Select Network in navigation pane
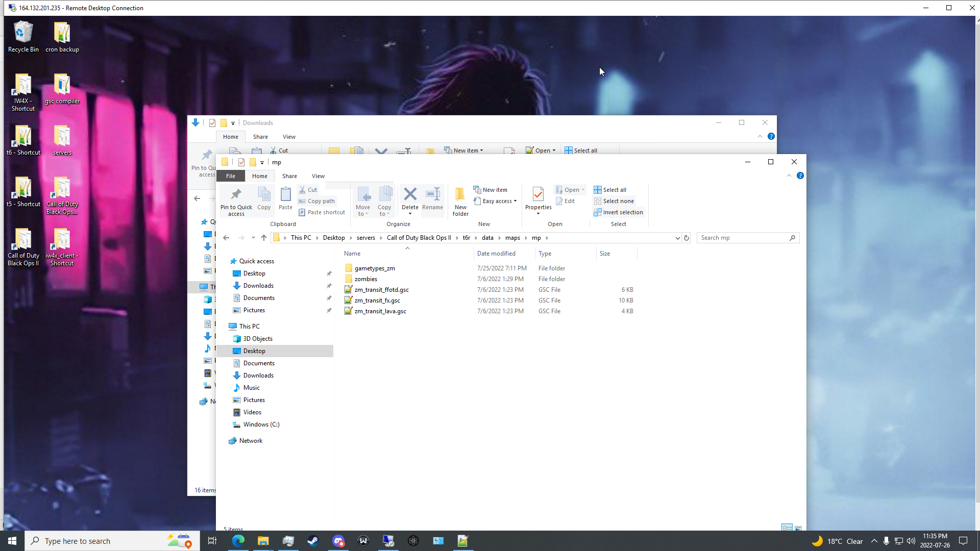The height and width of the screenshot is (551, 980). (x=251, y=441)
